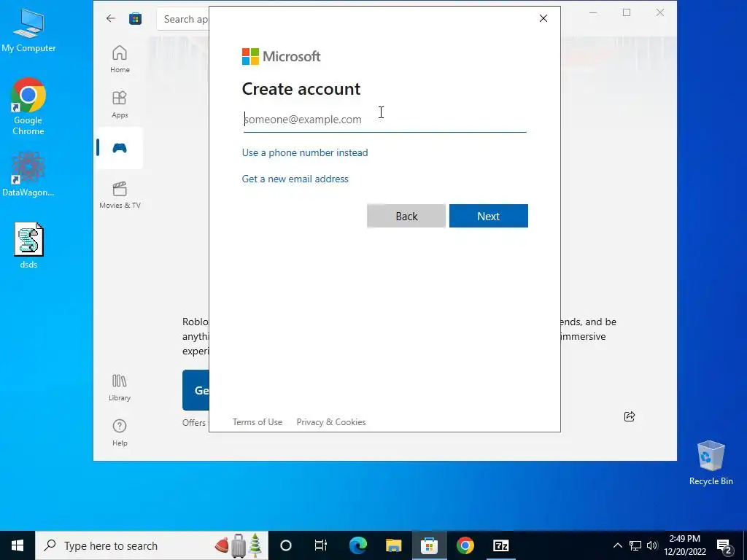The image size is (747, 560).
Task: Open Terms of Use link
Action: [258, 422]
